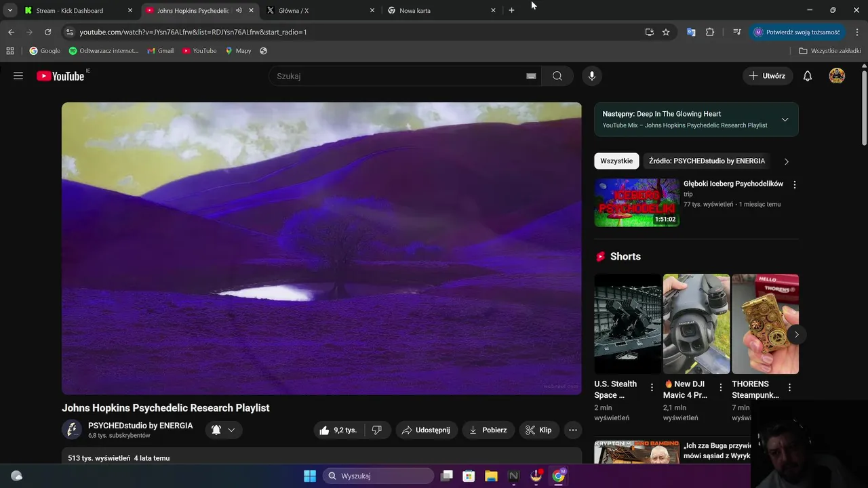Click the install app icon in address bar
The height and width of the screenshot is (488, 868).
point(650,32)
